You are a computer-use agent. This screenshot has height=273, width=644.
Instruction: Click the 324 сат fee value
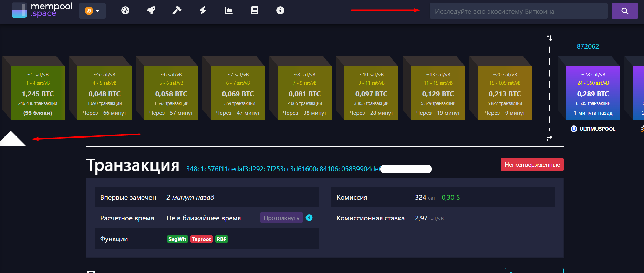(425, 198)
